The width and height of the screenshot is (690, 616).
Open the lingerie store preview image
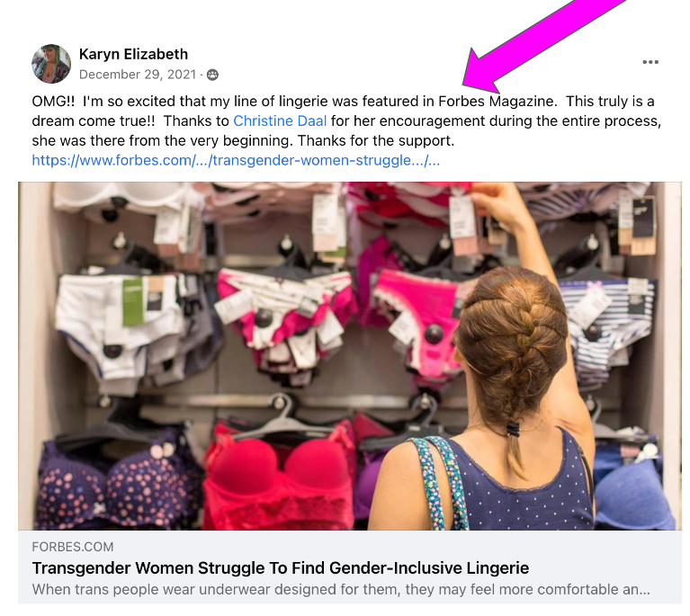(x=349, y=355)
